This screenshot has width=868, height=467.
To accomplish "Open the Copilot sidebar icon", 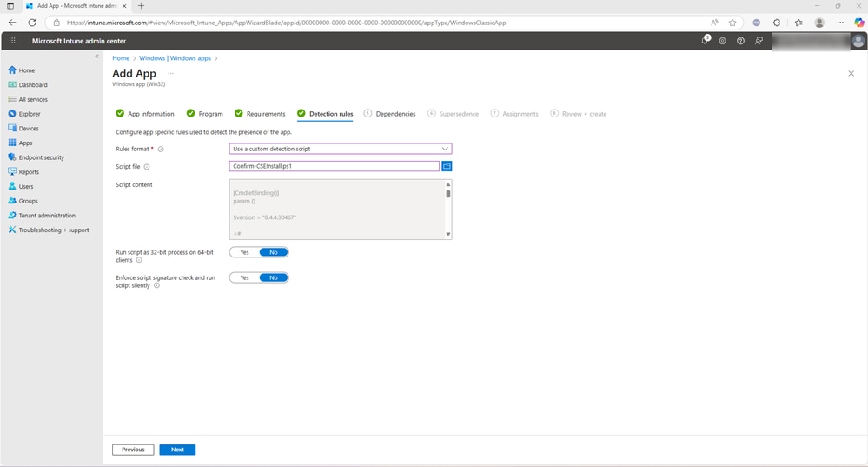I will [858, 23].
